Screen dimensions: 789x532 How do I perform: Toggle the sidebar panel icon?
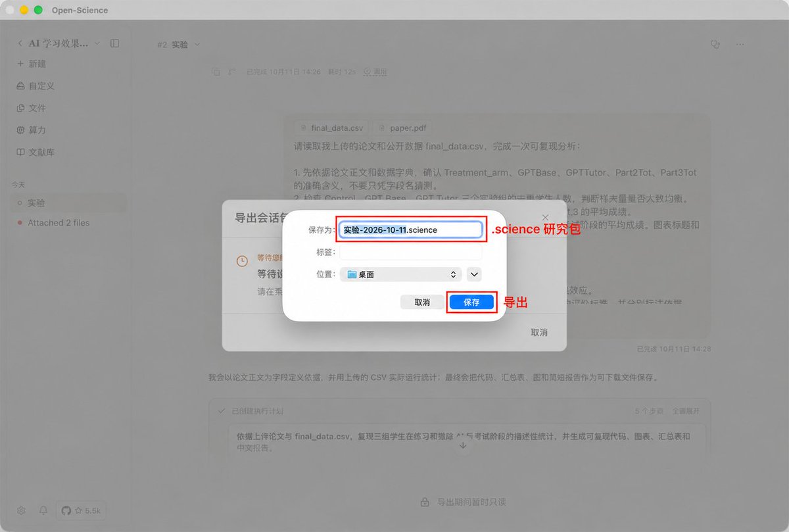[x=115, y=43]
